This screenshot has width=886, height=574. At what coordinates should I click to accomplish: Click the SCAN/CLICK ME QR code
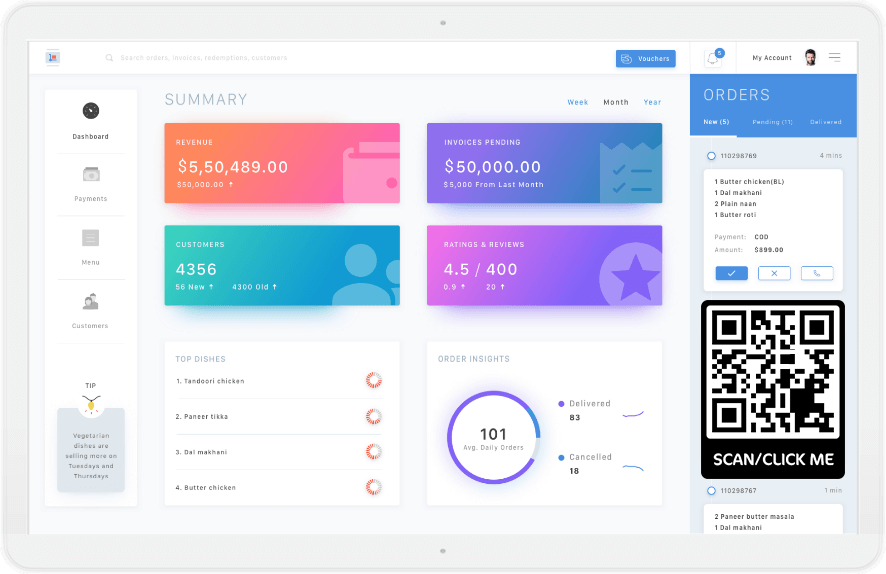[773, 389]
